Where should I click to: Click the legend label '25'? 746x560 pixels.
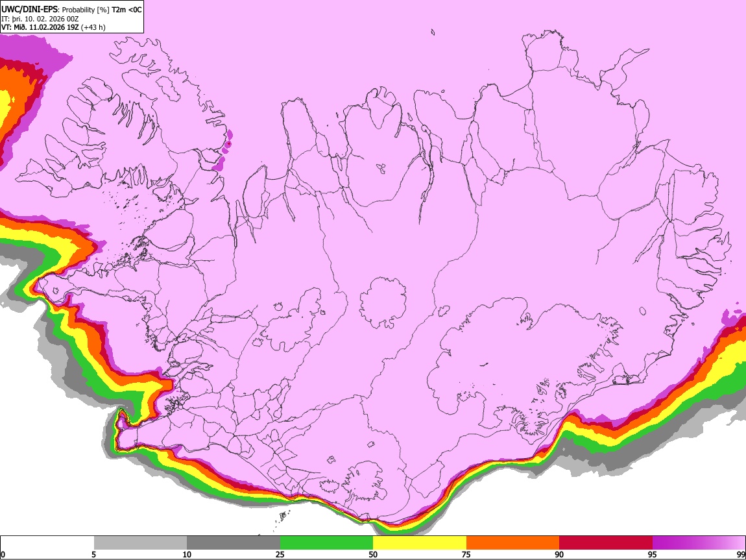click(280, 554)
